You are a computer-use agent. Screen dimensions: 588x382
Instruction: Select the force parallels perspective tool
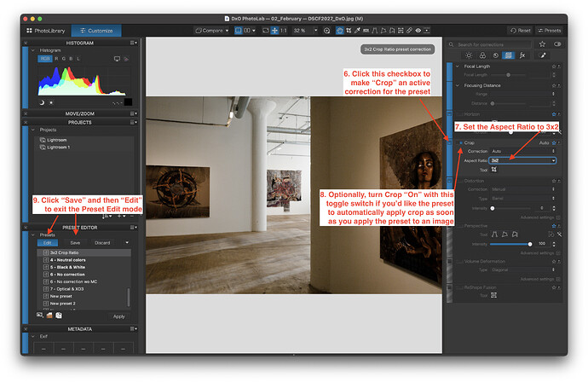coord(375,31)
